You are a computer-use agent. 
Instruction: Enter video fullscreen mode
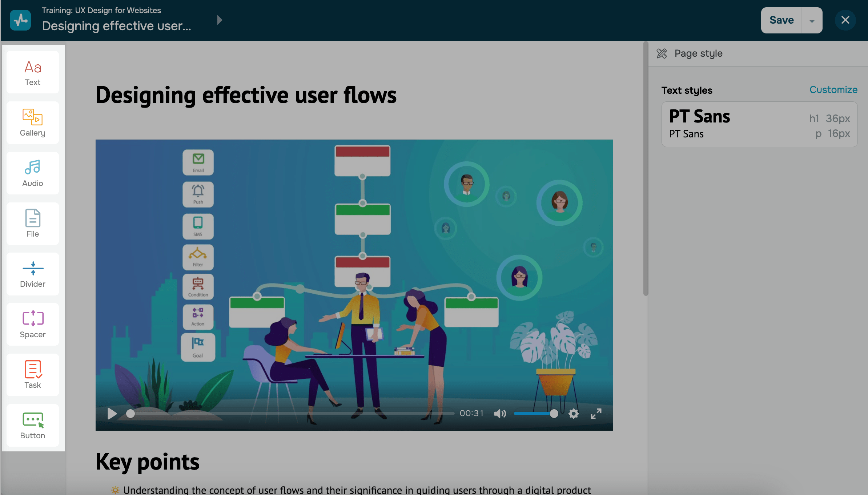click(x=596, y=414)
